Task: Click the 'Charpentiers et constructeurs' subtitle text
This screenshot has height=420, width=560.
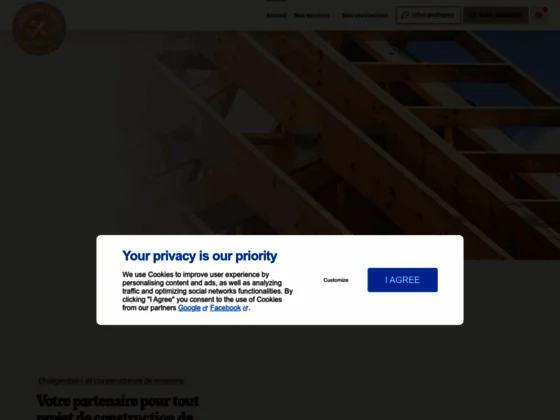Action: [111, 381]
